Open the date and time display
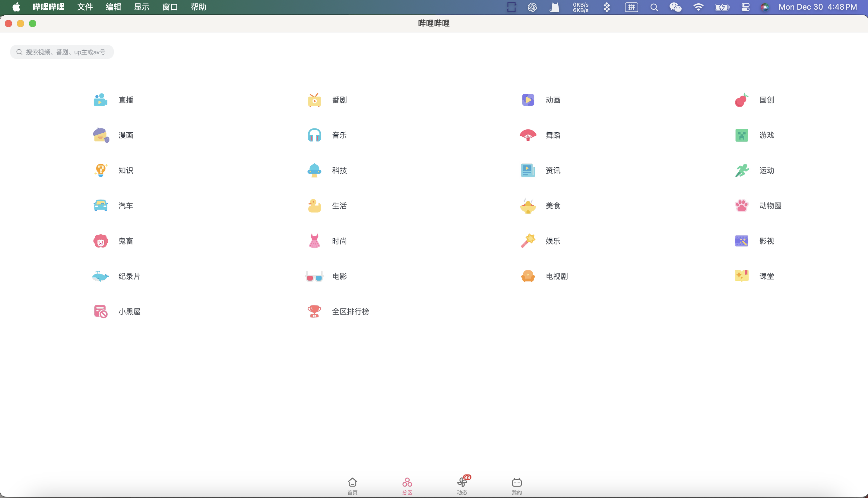The width and height of the screenshot is (868, 498). tap(818, 7)
